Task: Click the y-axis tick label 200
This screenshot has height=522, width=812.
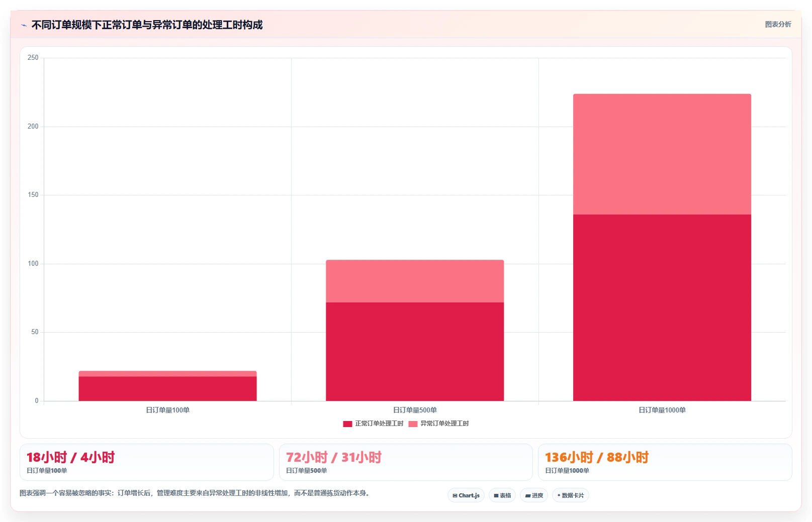Action: 33,126
